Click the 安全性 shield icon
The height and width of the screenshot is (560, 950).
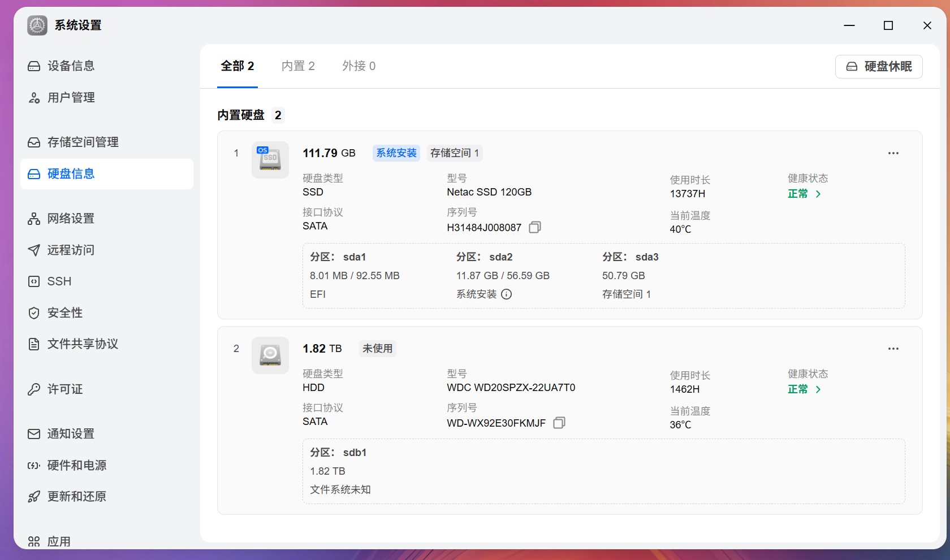[34, 313]
